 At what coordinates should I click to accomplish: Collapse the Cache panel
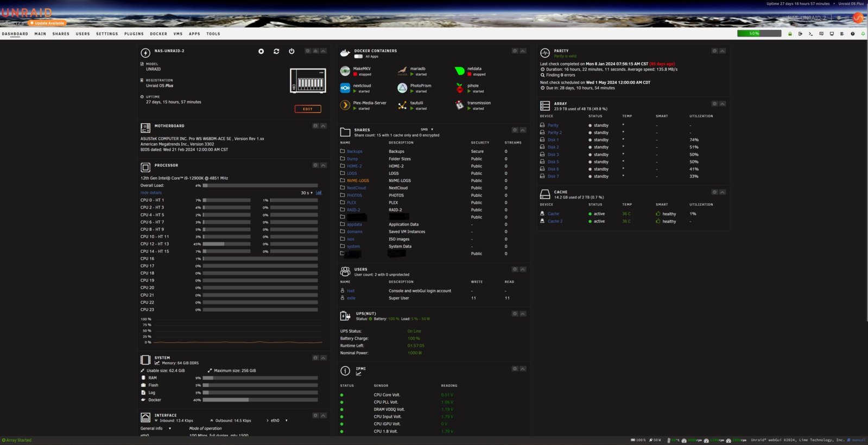point(723,192)
